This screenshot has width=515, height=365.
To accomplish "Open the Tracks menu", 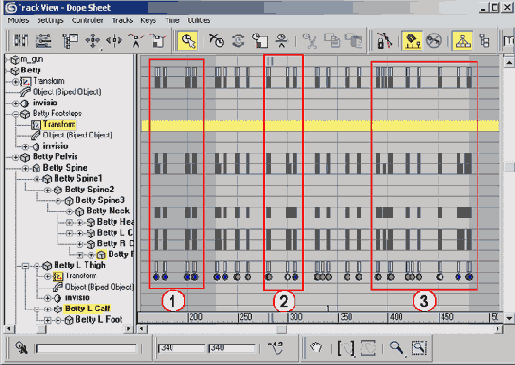I will [122, 20].
